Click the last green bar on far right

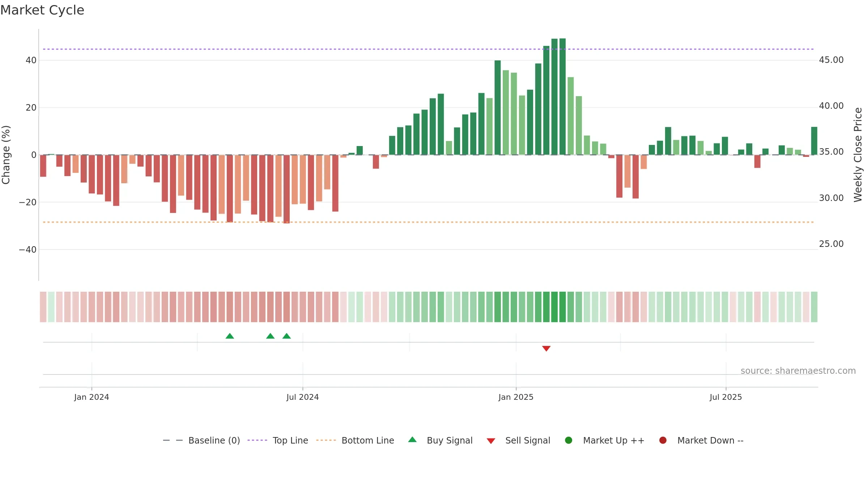[814, 141]
